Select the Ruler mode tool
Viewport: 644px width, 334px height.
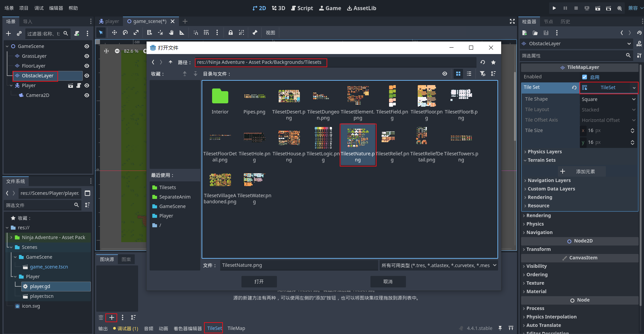[x=182, y=32]
